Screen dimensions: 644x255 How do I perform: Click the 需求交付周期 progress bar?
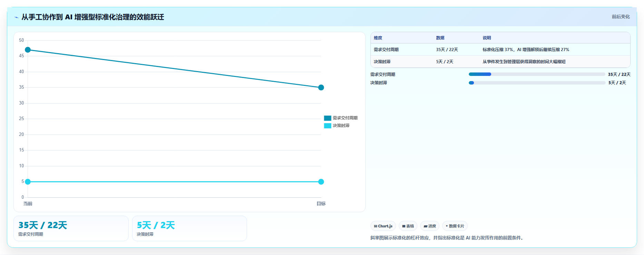[x=537, y=74]
